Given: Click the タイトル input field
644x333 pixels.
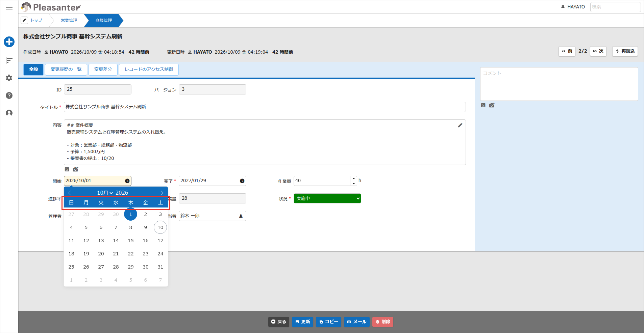Looking at the screenshot, I should (265, 107).
